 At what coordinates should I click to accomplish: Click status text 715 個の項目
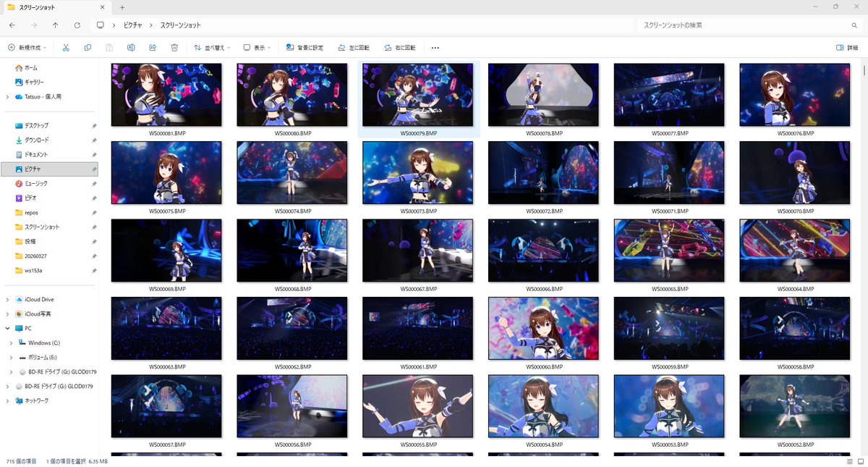pos(20,461)
